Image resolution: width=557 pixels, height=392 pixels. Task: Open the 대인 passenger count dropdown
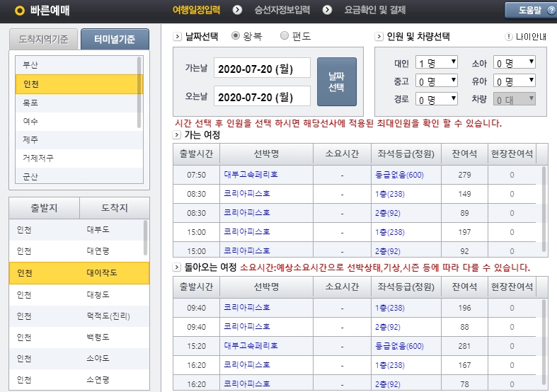437,62
